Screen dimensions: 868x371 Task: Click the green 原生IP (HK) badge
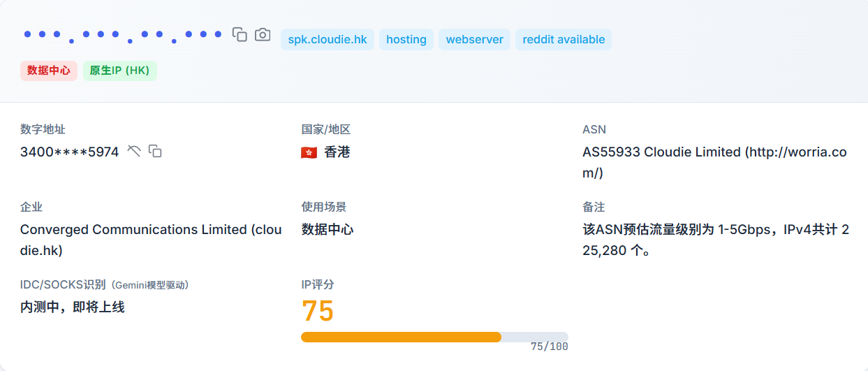click(120, 71)
